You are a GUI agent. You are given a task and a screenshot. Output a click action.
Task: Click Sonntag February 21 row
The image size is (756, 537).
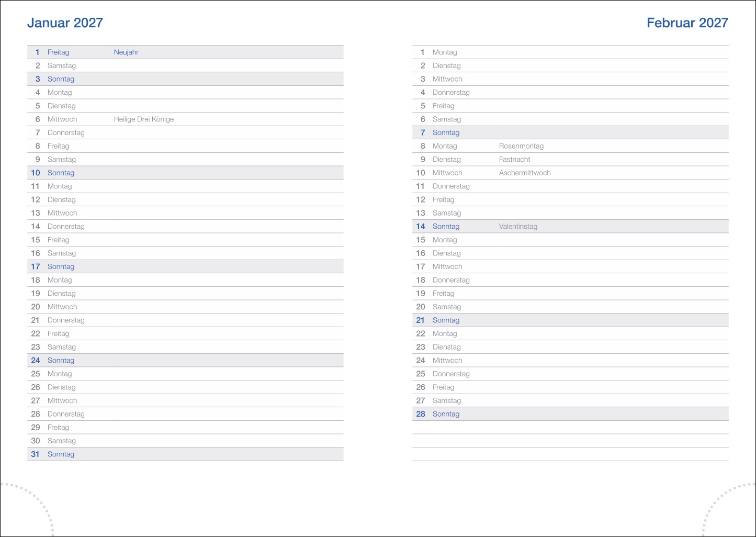coord(446,320)
